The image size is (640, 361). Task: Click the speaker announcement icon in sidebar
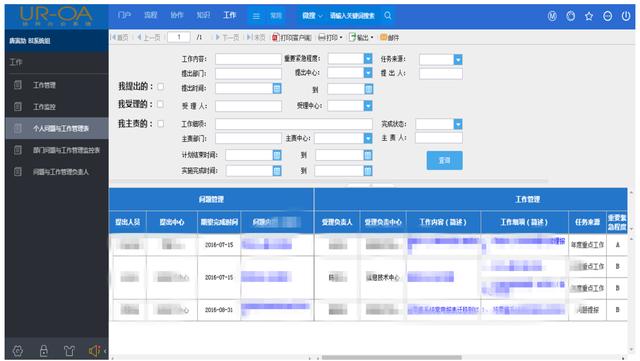point(94,350)
